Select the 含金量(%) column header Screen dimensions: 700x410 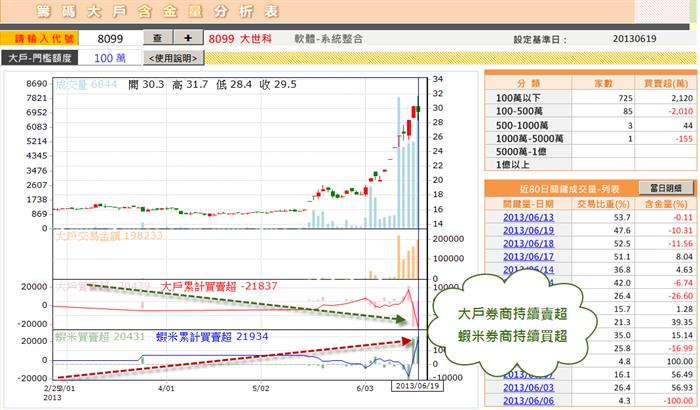pyautogui.click(x=666, y=204)
